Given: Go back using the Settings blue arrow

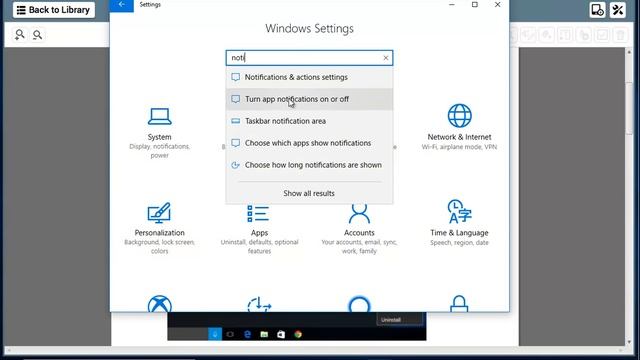Looking at the screenshot, I should pyautogui.click(x=122, y=5).
